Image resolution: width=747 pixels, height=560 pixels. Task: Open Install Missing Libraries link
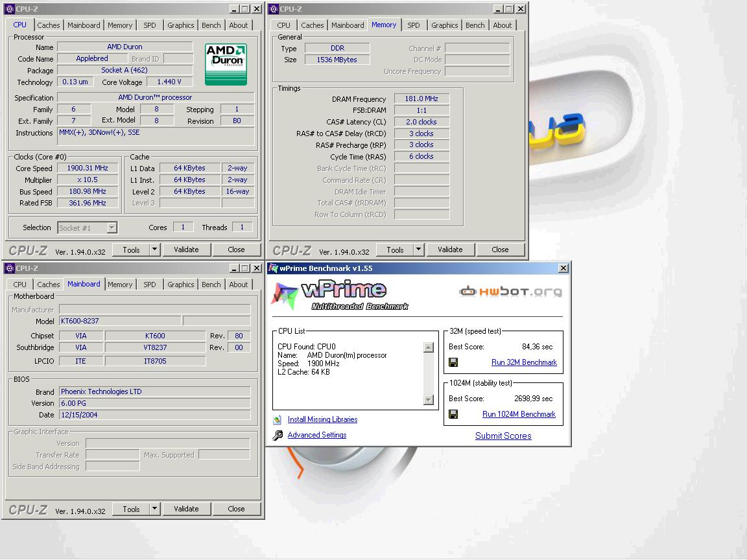(322, 419)
